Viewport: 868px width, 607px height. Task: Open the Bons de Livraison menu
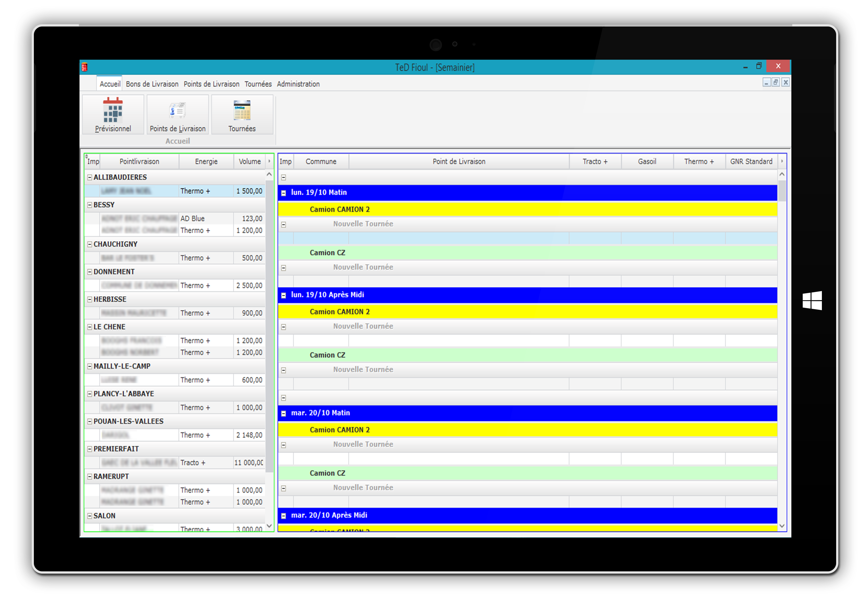(152, 84)
